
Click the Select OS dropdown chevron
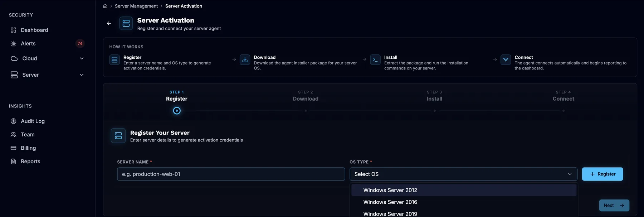(x=570, y=174)
